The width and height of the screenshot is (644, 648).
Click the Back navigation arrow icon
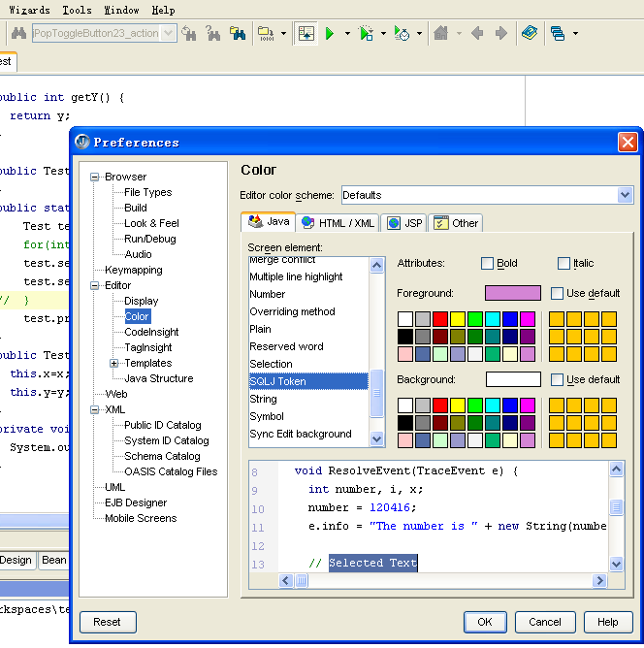[x=477, y=34]
